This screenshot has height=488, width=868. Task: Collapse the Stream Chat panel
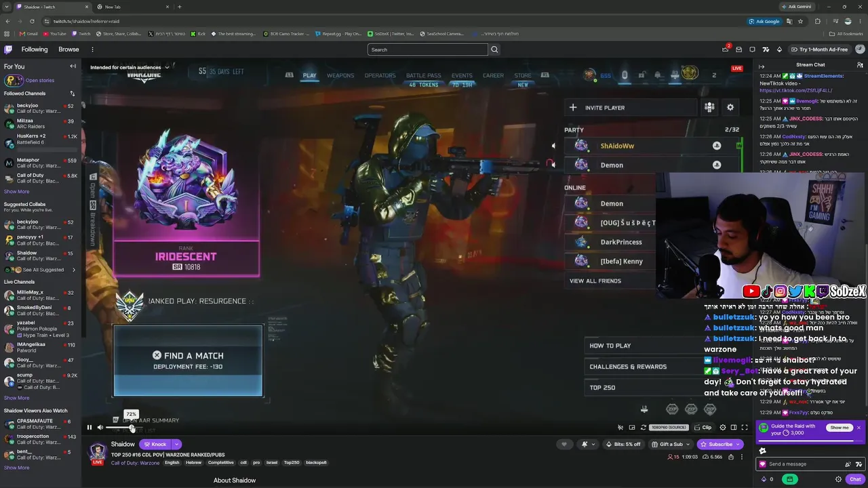[x=762, y=65]
